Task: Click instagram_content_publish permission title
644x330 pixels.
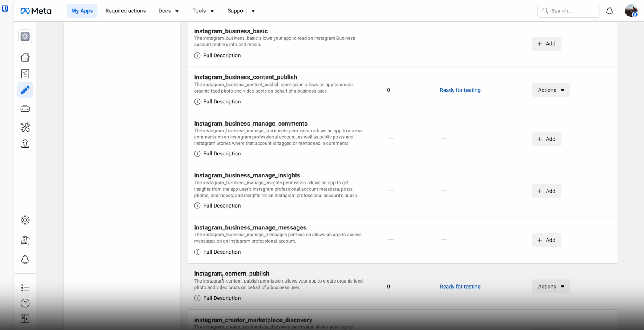Action: [x=232, y=274]
